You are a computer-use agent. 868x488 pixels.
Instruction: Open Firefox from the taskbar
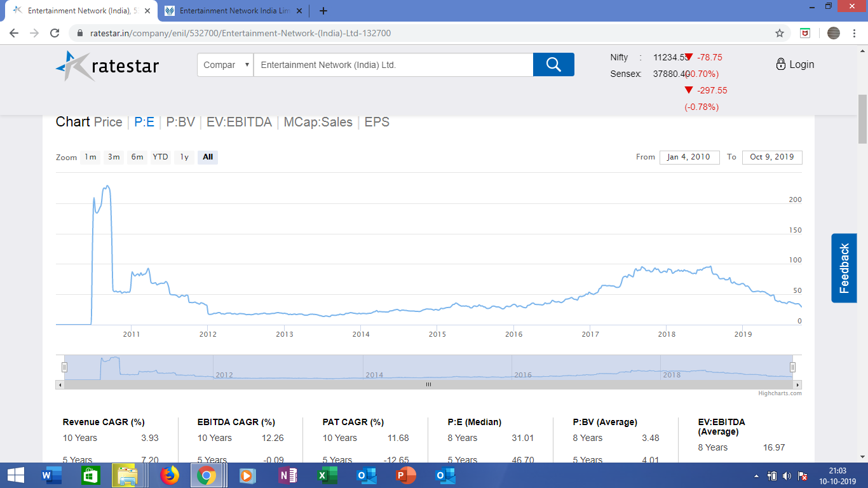coord(170,475)
